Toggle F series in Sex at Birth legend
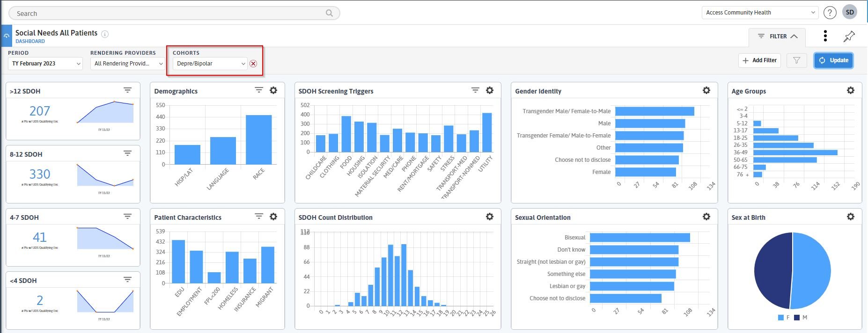Screen dimensions: 868x333 (783, 318)
